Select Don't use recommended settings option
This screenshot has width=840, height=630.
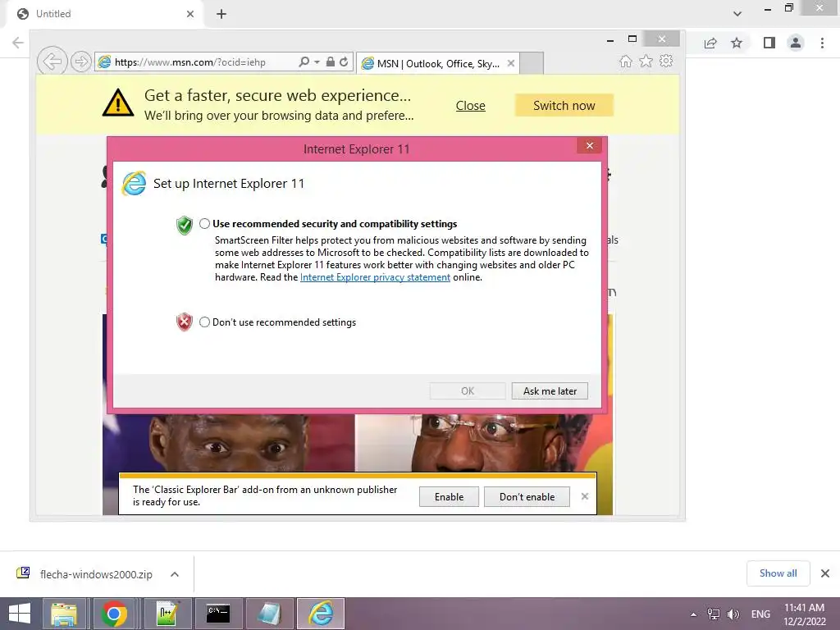[x=204, y=322]
